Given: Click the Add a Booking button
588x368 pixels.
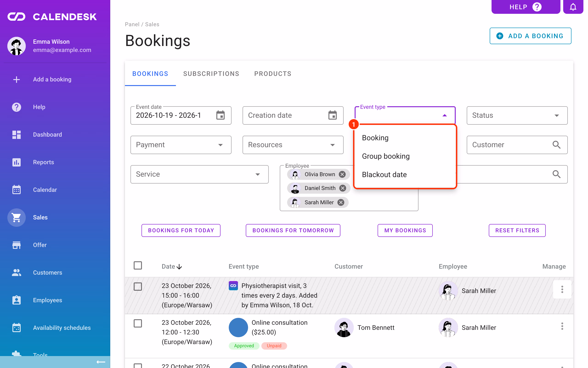Looking at the screenshot, I should click(530, 36).
